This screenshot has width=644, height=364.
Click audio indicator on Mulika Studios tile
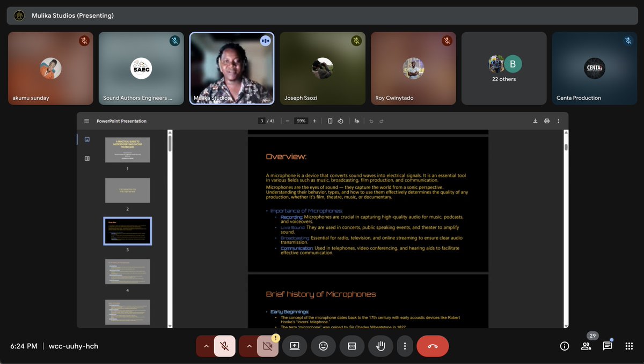pyautogui.click(x=265, y=41)
